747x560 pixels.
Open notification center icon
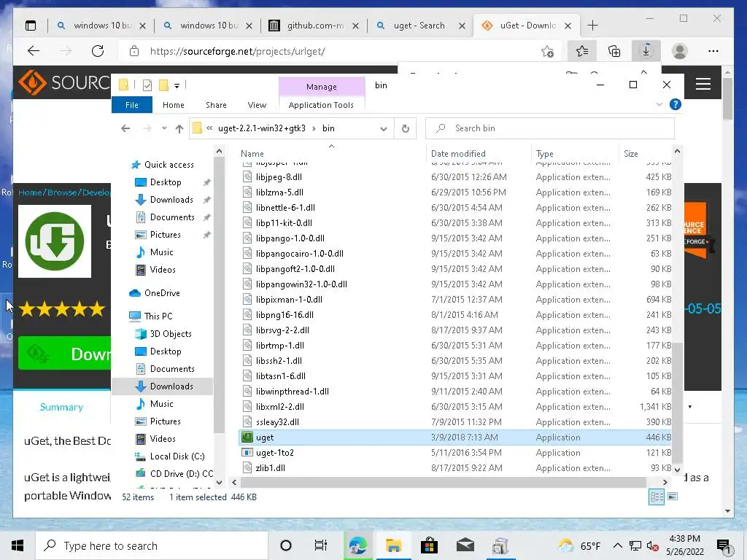point(723,546)
